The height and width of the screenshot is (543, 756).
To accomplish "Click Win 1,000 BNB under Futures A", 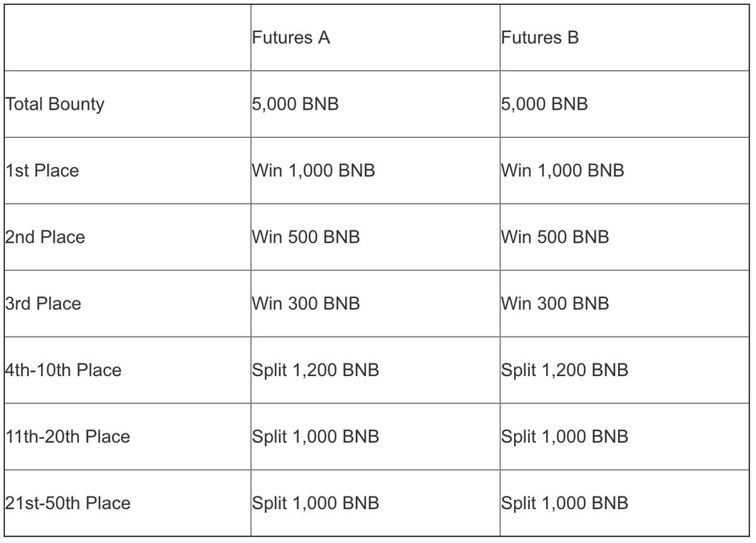I will pyautogui.click(x=314, y=171).
